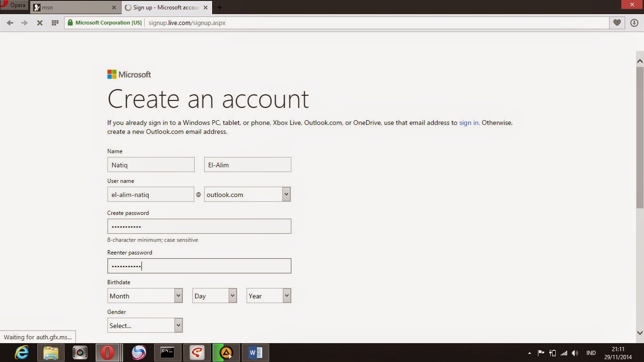Screen dimensions: 644x362
Task: Click the first name field with Natiq
Action: (x=151, y=165)
